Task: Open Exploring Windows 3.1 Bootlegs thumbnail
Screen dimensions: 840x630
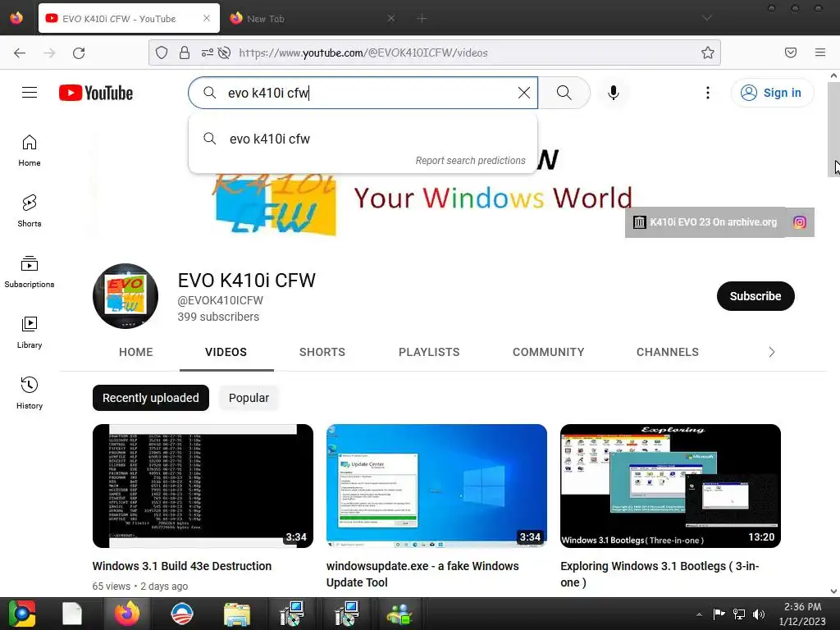Action: click(670, 486)
